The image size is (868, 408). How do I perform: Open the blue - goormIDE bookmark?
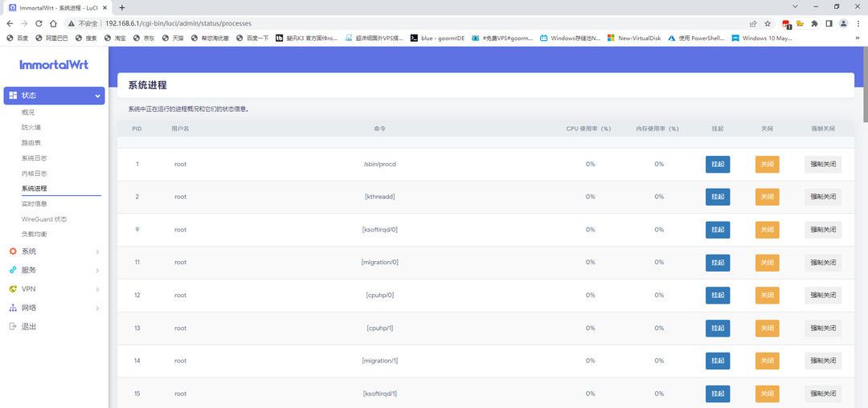point(437,38)
